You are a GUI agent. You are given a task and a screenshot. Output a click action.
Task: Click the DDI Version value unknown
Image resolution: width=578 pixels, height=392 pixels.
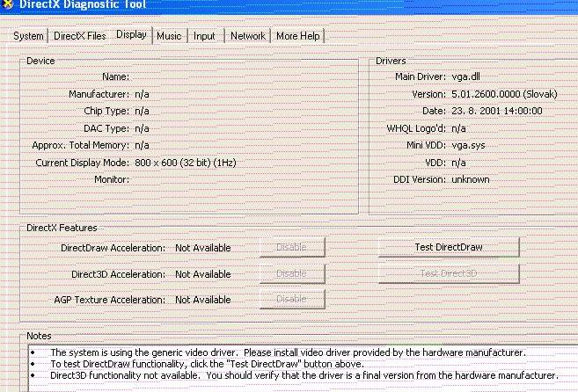point(471,179)
